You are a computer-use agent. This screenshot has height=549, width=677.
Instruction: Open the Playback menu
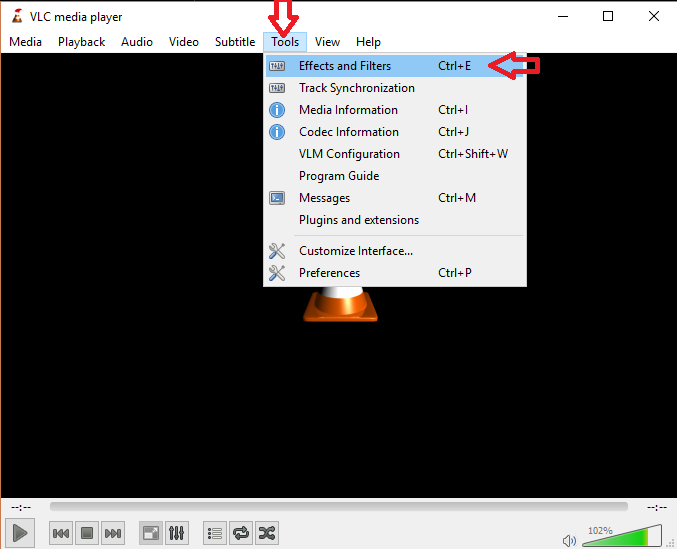click(x=82, y=42)
